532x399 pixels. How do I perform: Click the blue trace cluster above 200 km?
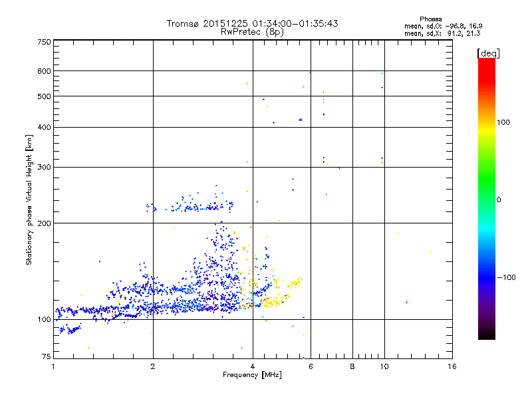190,205
